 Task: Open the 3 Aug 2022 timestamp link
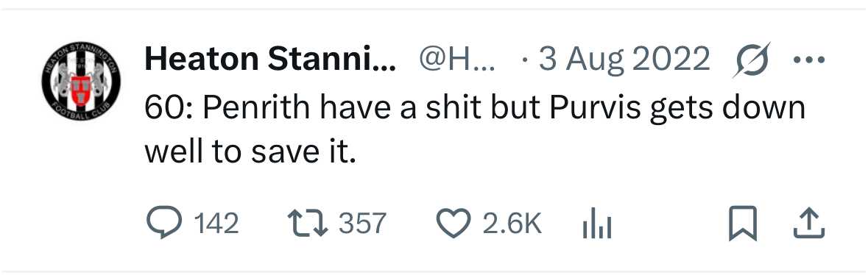624,60
